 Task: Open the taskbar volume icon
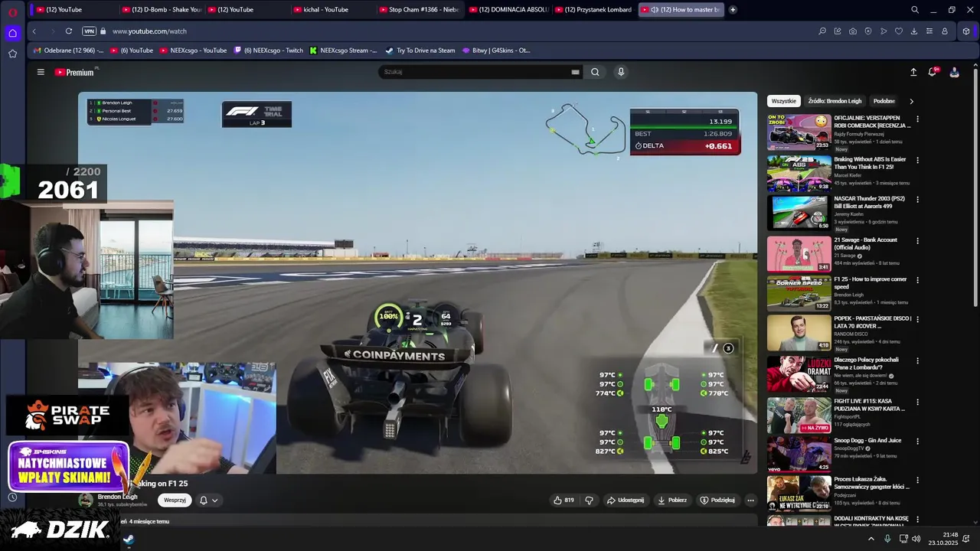click(x=916, y=539)
